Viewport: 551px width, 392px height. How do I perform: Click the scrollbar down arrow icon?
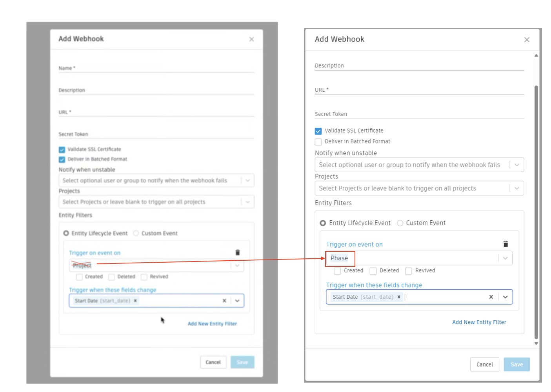click(x=536, y=343)
